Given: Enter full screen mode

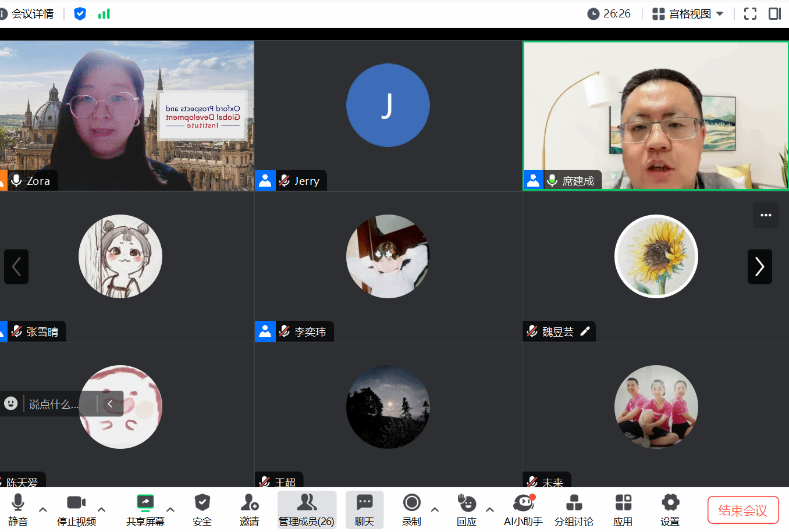Looking at the screenshot, I should coord(750,13).
